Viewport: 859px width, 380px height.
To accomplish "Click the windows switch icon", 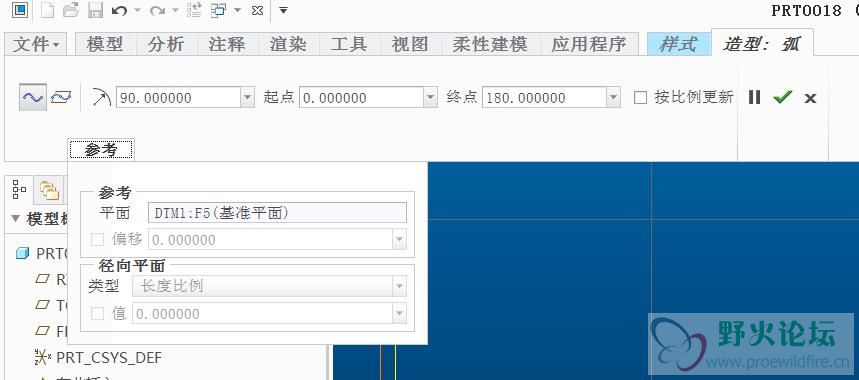I will click(x=219, y=10).
